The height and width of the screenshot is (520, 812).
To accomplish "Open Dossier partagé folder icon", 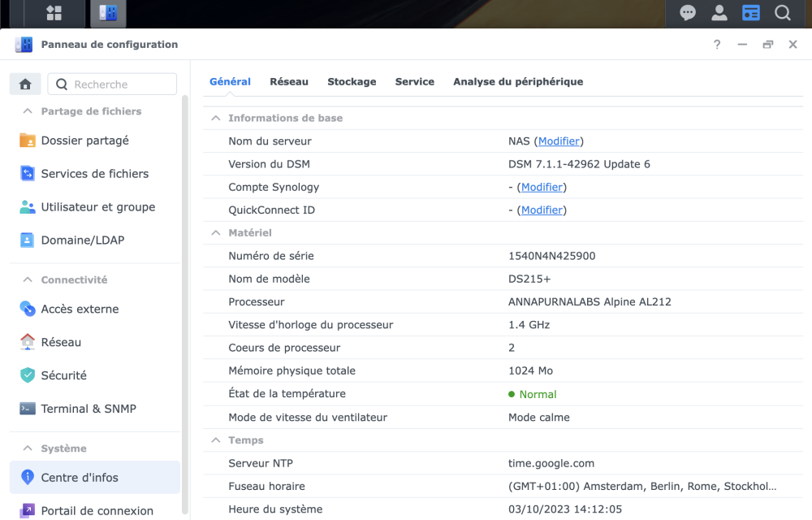I will [28, 141].
